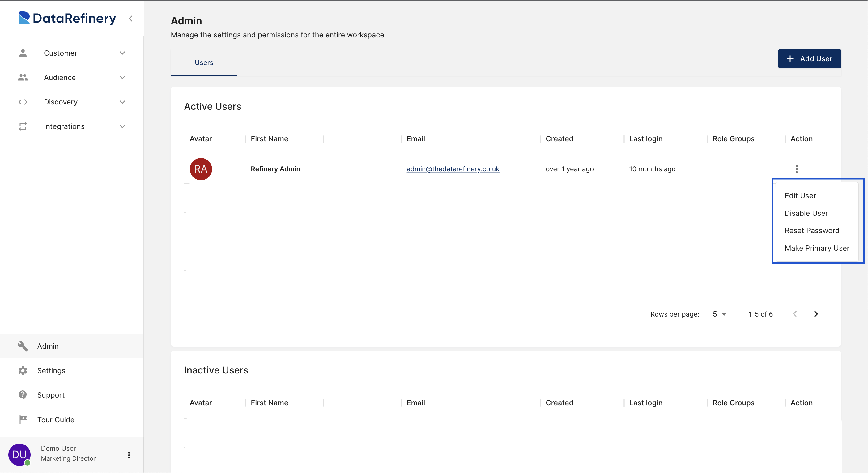Viewport: 868px width, 473px height.
Task: Collapse the left sidebar
Action: (x=130, y=18)
